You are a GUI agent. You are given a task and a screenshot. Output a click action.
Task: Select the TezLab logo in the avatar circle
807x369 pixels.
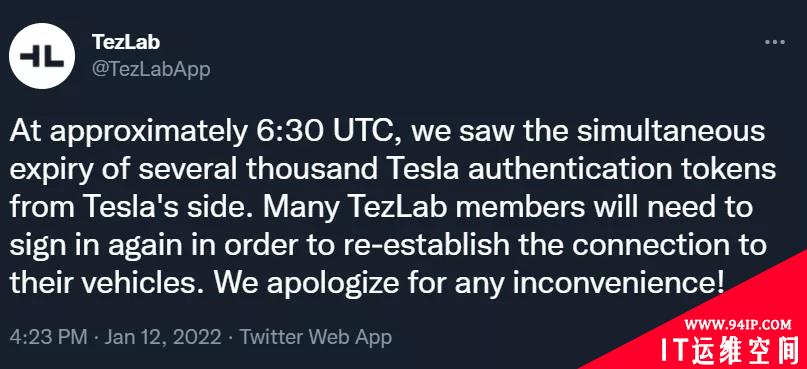click(x=42, y=56)
